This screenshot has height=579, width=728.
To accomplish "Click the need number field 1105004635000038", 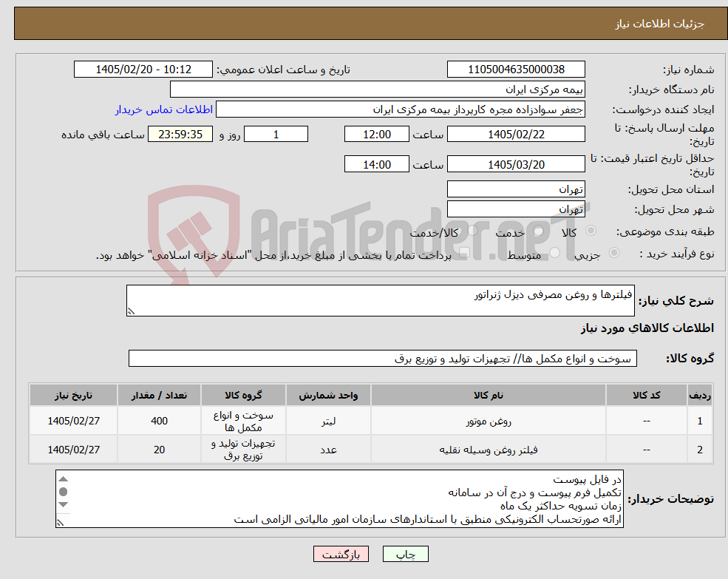I will coord(516,70).
